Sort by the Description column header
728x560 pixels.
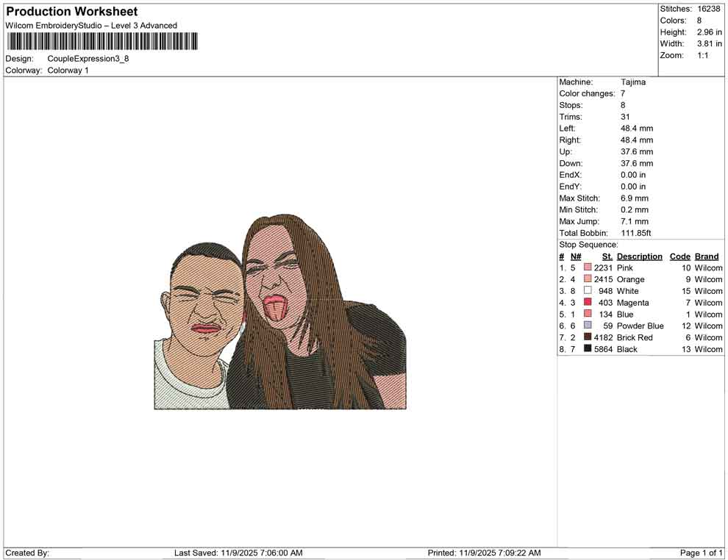click(640, 256)
